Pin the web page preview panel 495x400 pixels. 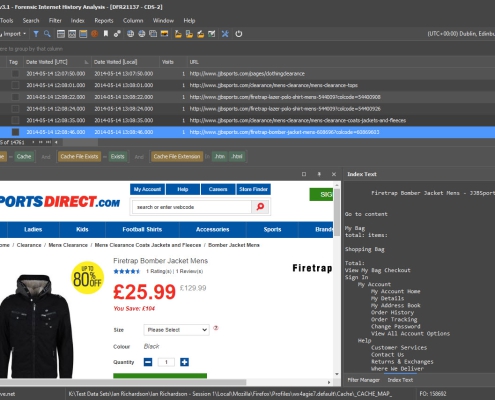[319, 174]
